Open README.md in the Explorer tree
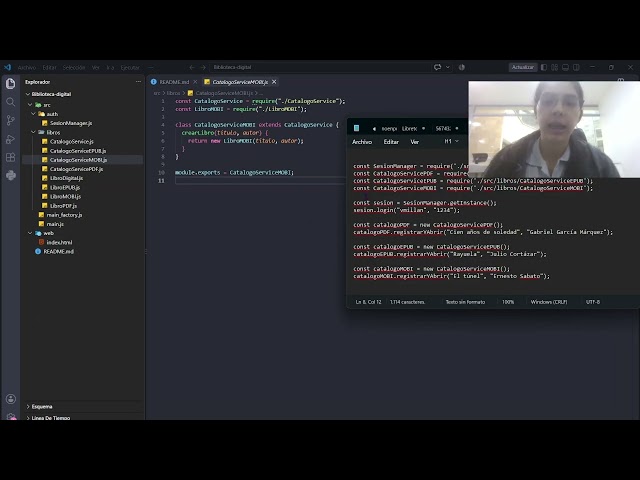 pyautogui.click(x=58, y=251)
